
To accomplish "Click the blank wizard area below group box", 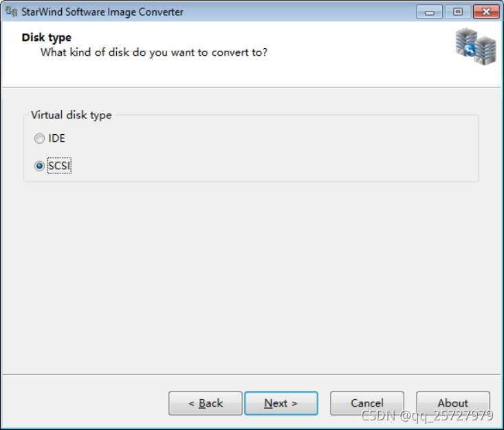I will click(x=252, y=275).
